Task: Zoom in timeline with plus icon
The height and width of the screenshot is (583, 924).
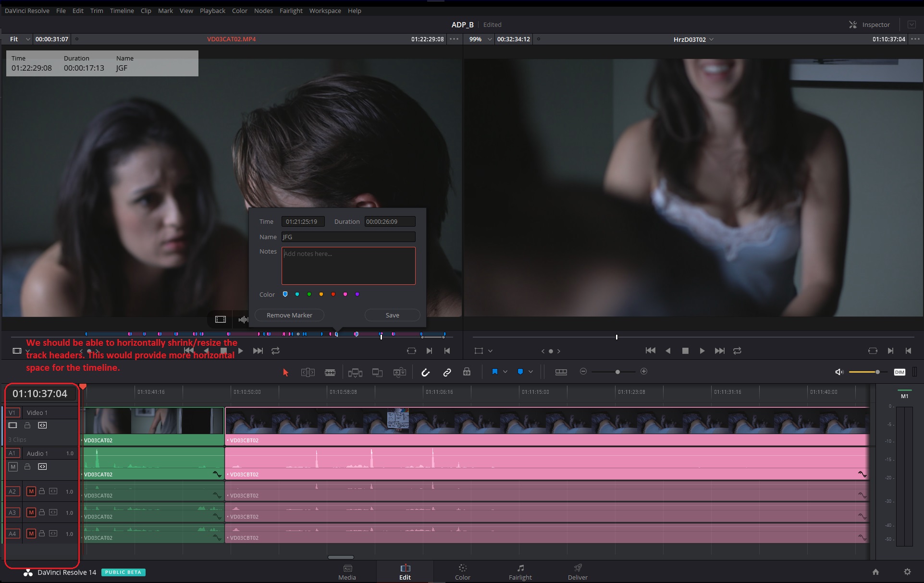Action: click(644, 371)
